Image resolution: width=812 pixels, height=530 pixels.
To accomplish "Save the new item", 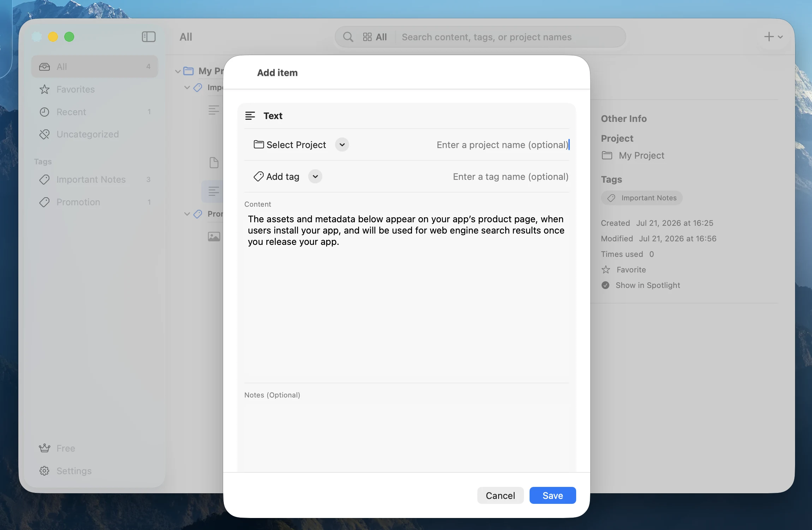I will click(553, 495).
